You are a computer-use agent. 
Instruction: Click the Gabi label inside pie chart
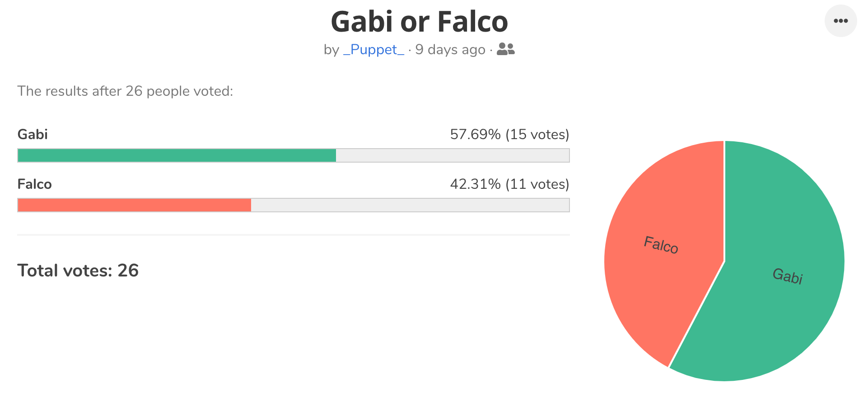[x=788, y=276]
